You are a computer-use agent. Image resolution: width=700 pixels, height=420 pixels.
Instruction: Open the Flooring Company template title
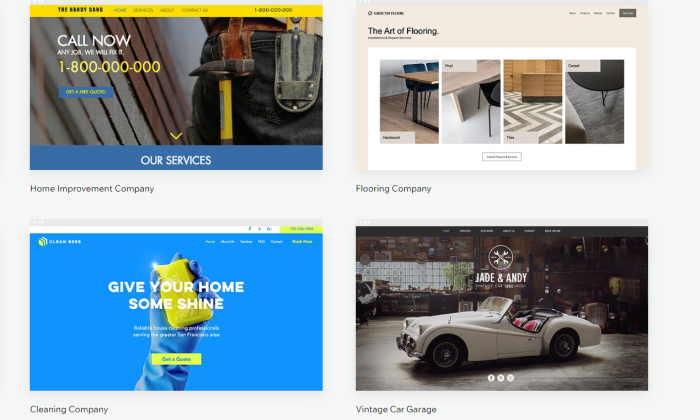click(x=393, y=189)
